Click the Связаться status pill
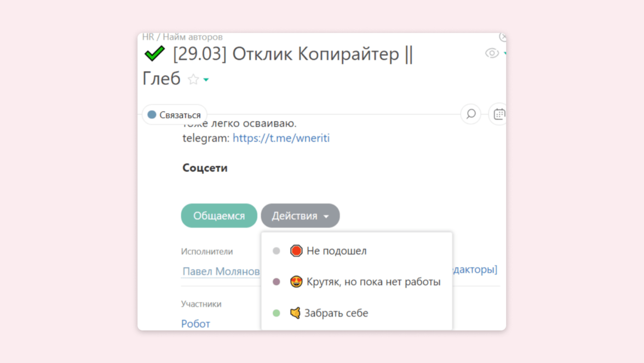644x363 pixels. click(175, 115)
